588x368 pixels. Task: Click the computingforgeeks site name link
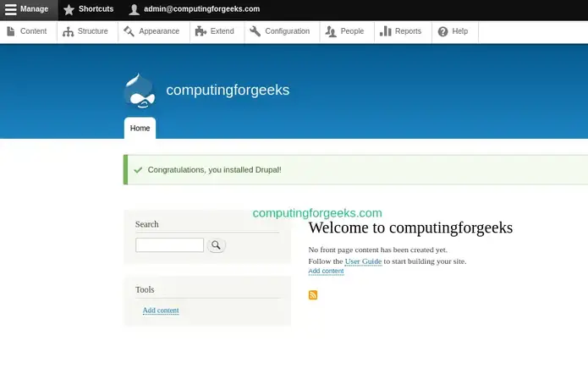click(228, 90)
